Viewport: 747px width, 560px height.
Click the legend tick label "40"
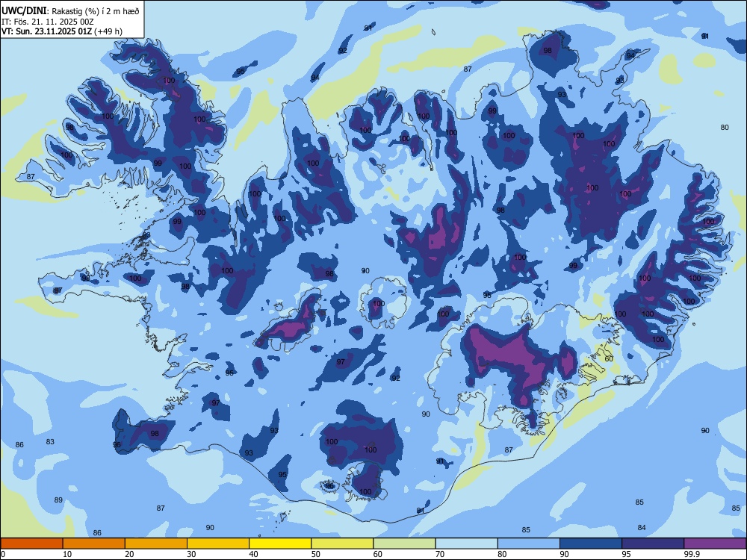(254, 554)
